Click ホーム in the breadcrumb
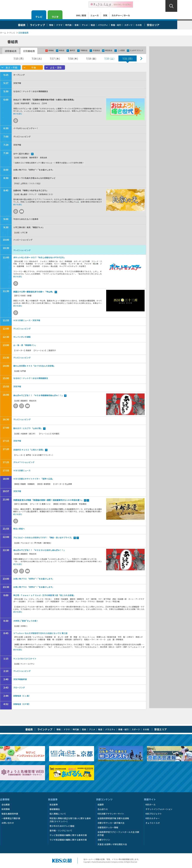This screenshot has width=192, height=868. 3,33
